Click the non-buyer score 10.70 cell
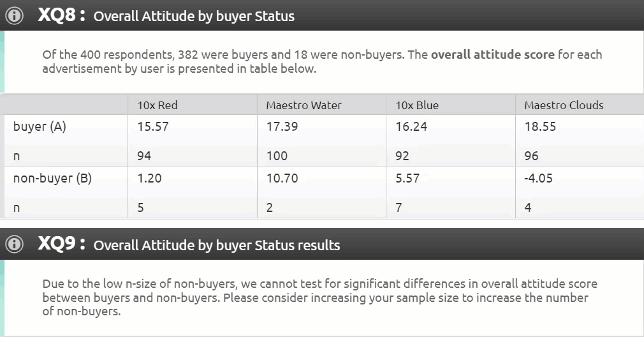This screenshot has width=644, height=337. click(282, 178)
